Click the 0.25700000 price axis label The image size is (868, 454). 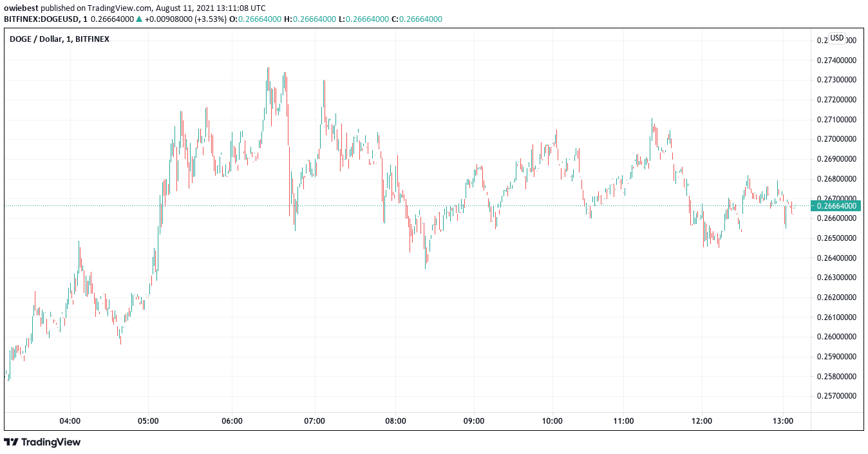[836, 396]
